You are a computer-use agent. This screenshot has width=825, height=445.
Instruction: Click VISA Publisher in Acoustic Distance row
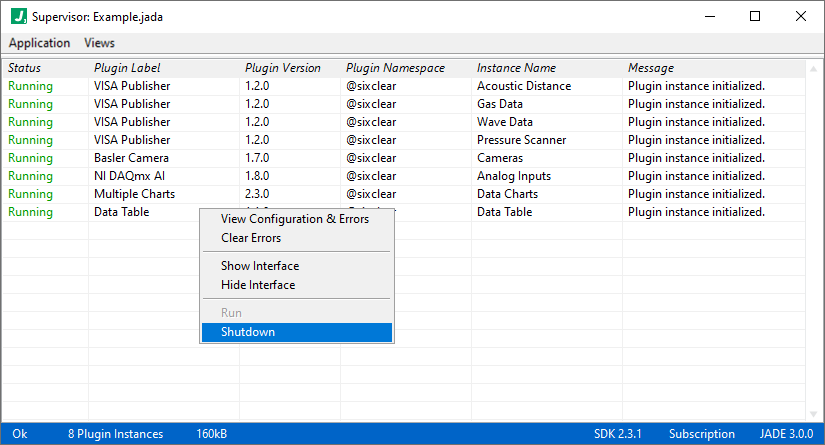[x=132, y=86]
